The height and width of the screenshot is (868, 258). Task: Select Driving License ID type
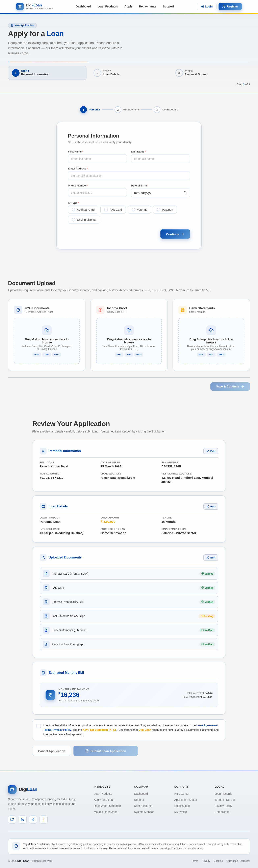pos(84,220)
